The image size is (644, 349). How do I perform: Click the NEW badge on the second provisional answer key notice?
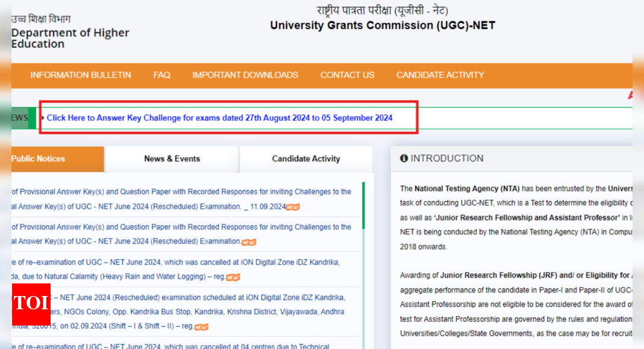[249, 242]
